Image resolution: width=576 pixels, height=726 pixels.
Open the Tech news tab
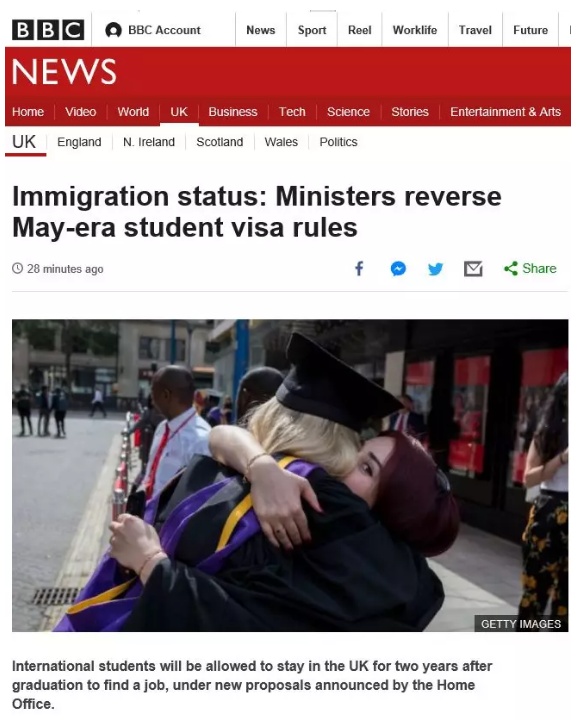(x=292, y=112)
